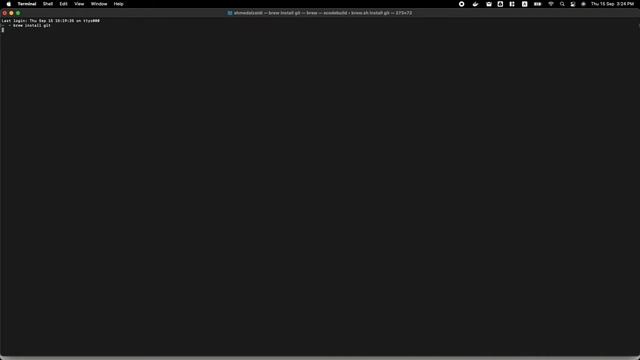Open the Edit menu
The image size is (640, 360).
pos(63,4)
